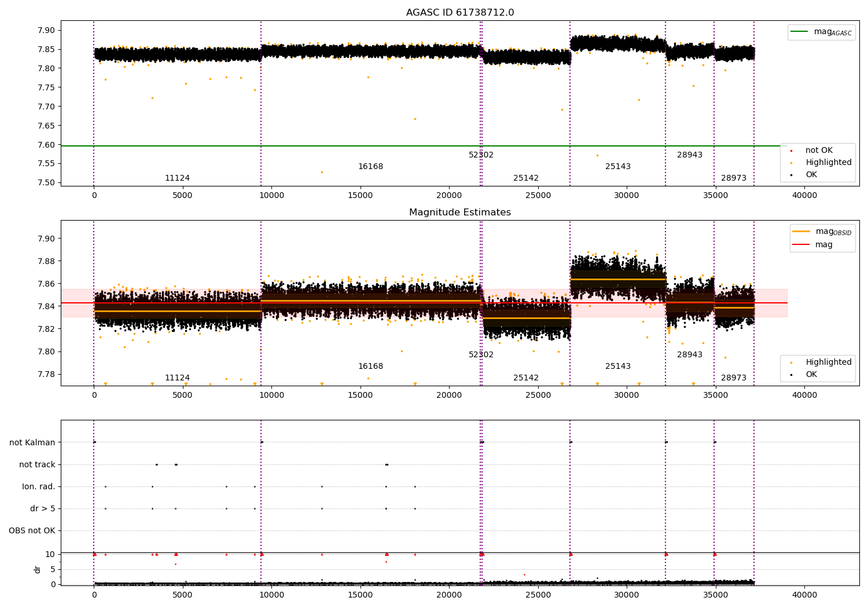
Task: Click OBSID label 25143 in Magnitude Estimates plot
Action: click(x=618, y=367)
